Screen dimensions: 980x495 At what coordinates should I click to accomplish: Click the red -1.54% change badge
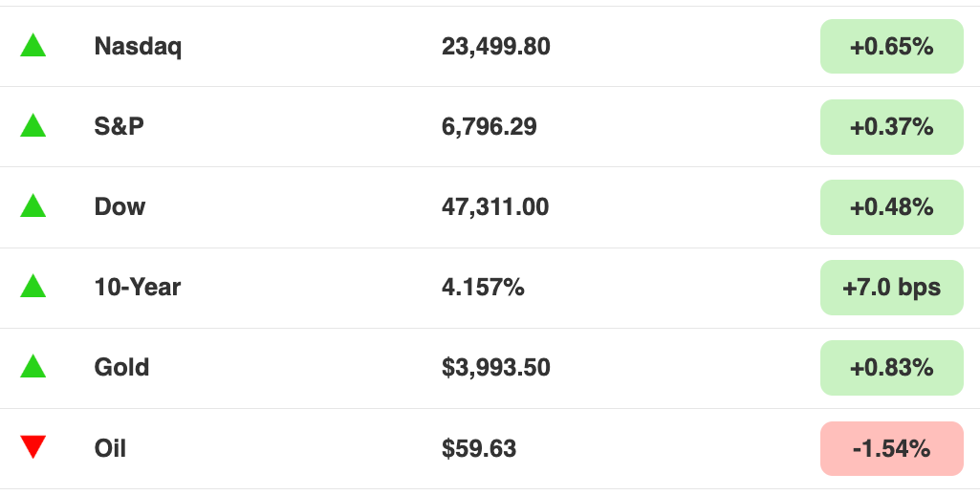point(892,449)
